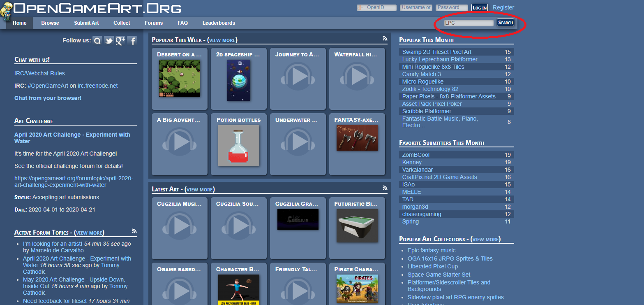Focus the Password input field
Screen dimensions: 644x305
pos(452,7)
